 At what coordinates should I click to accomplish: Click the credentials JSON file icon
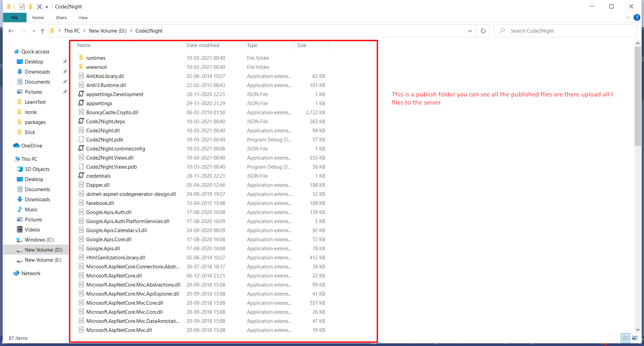click(x=81, y=176)
